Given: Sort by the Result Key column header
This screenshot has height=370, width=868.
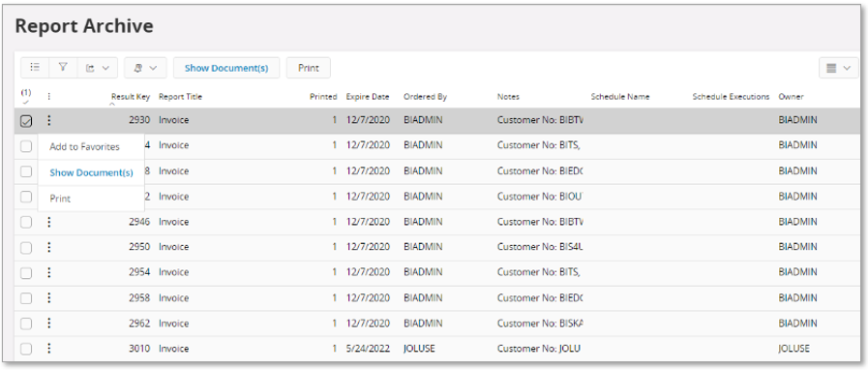Looking at the screenshot, I should 130,97.
